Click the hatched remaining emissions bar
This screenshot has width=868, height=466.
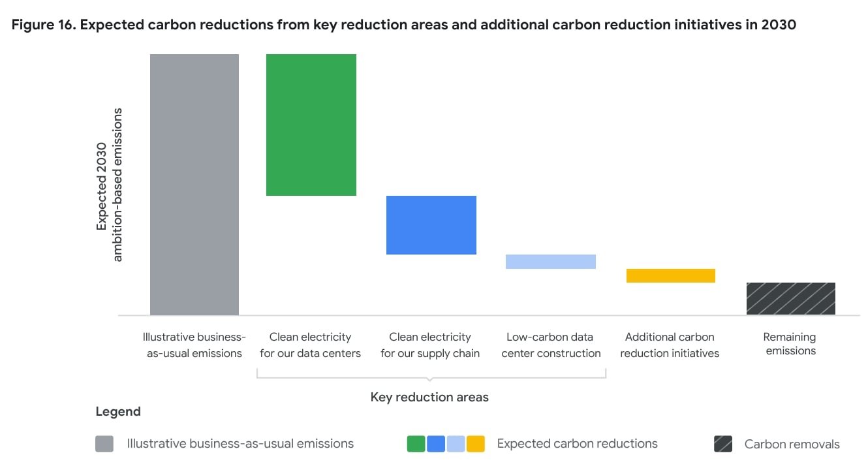tap(790, 298)
